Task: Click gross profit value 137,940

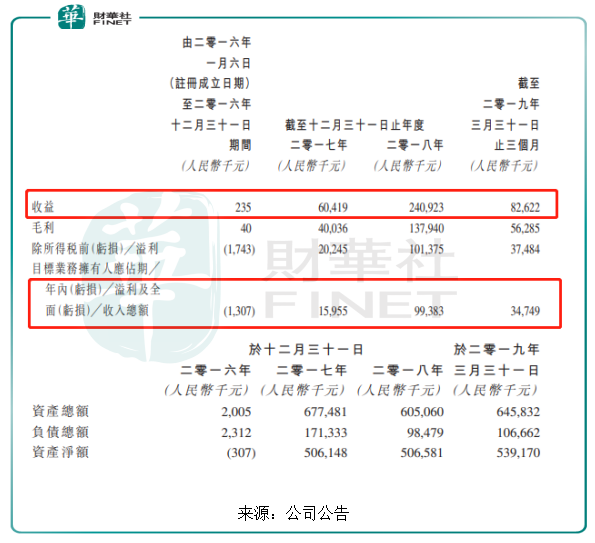Action: [x=427, y=228]
